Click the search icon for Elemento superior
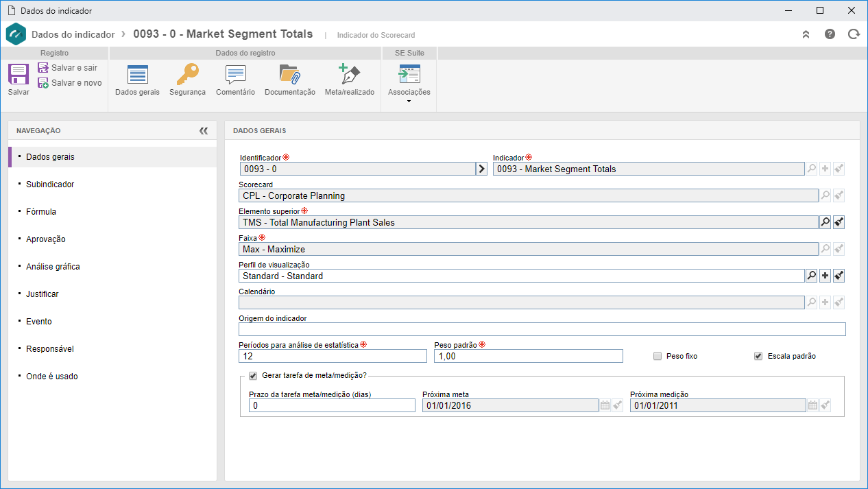 pos(825,222)
